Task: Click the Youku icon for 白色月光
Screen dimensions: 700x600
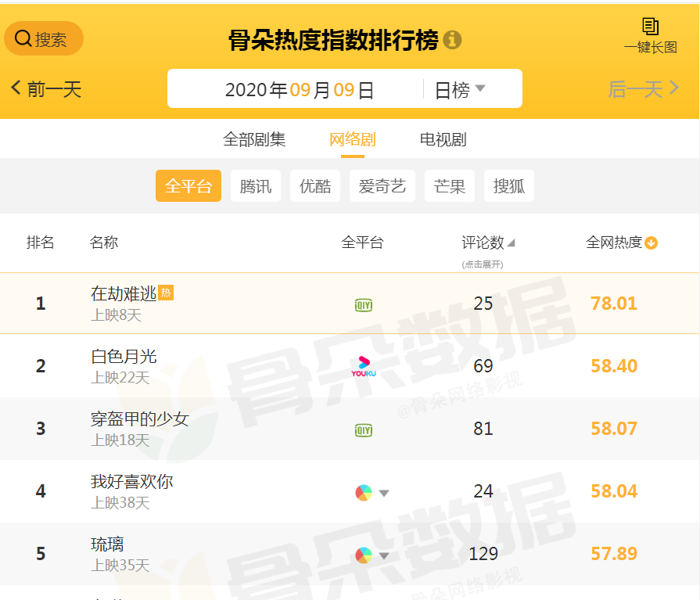Action: click(x=364, y=366)
